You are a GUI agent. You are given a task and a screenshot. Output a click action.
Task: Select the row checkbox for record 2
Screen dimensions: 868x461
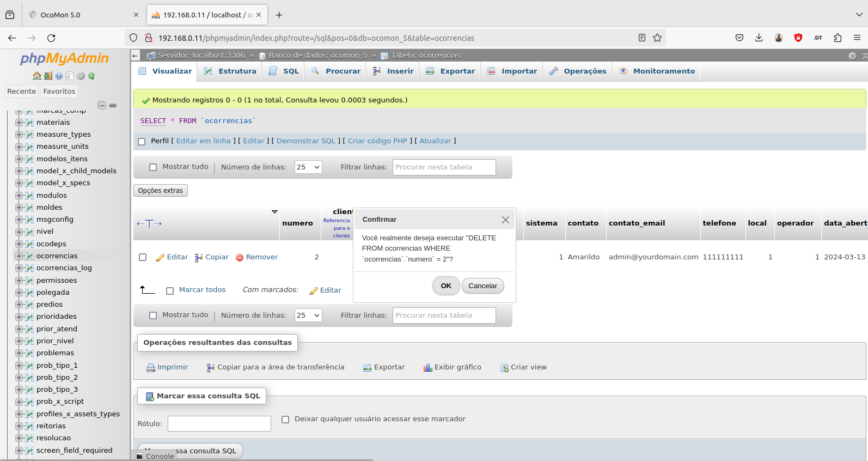[x=143, y=257]
